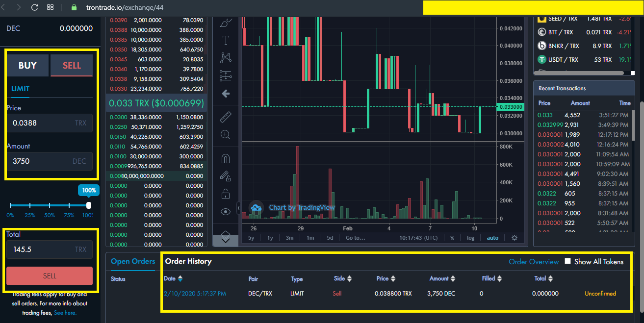The height and width of the screenshot is (323, 644).
Task: Submit order with red SELL button
Action: [50, 276]
